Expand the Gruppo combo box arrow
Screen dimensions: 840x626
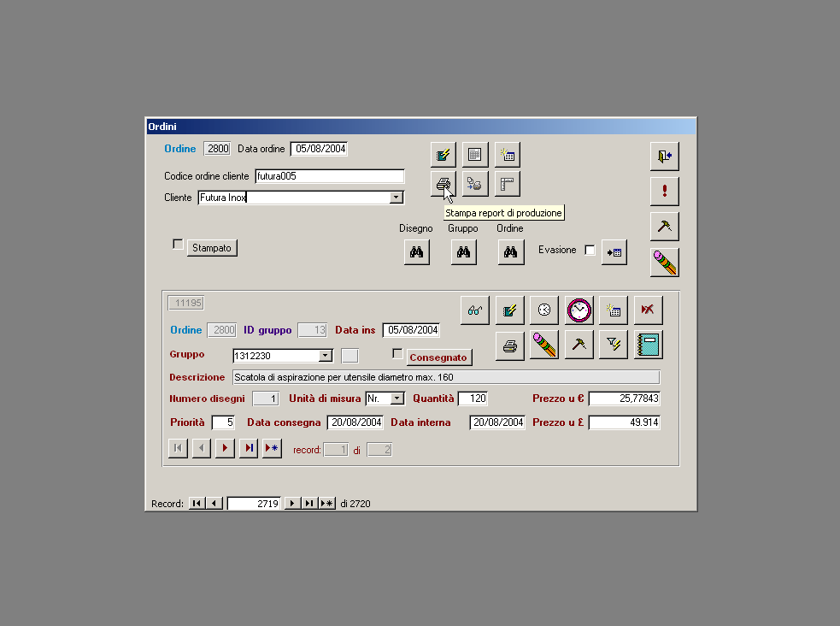click(x=326, y=356)
